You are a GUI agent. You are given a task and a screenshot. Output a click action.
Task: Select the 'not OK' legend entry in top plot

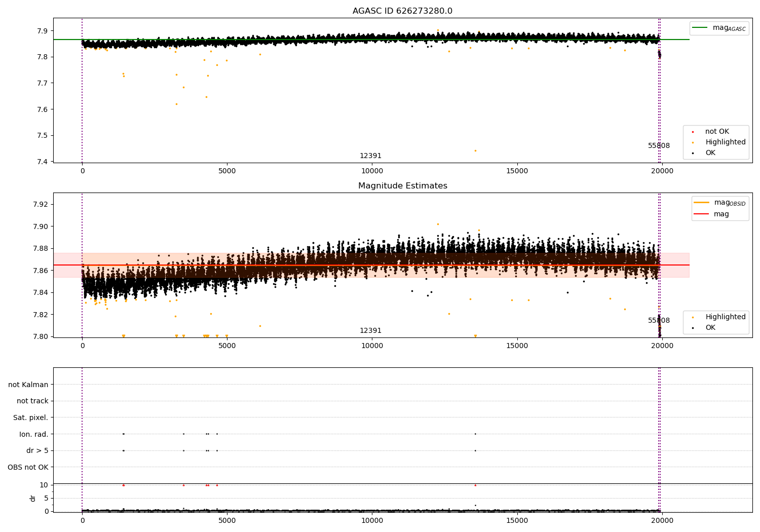tap(717, 132)
